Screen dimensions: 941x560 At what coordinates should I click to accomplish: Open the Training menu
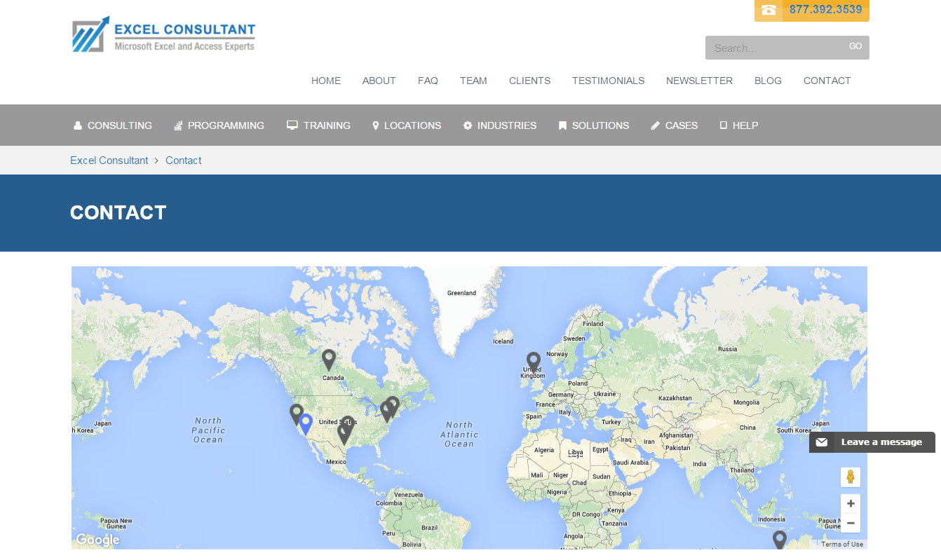point(319,125)
